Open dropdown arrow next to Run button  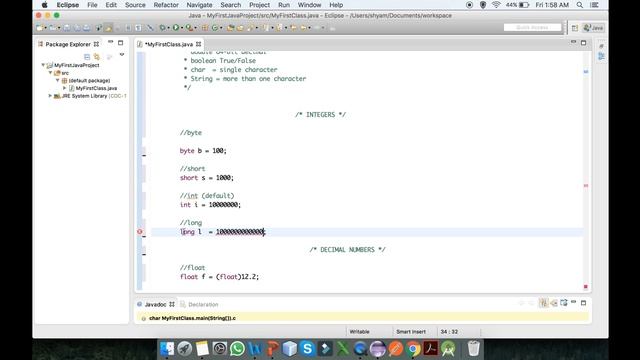(x=182, y=28)
